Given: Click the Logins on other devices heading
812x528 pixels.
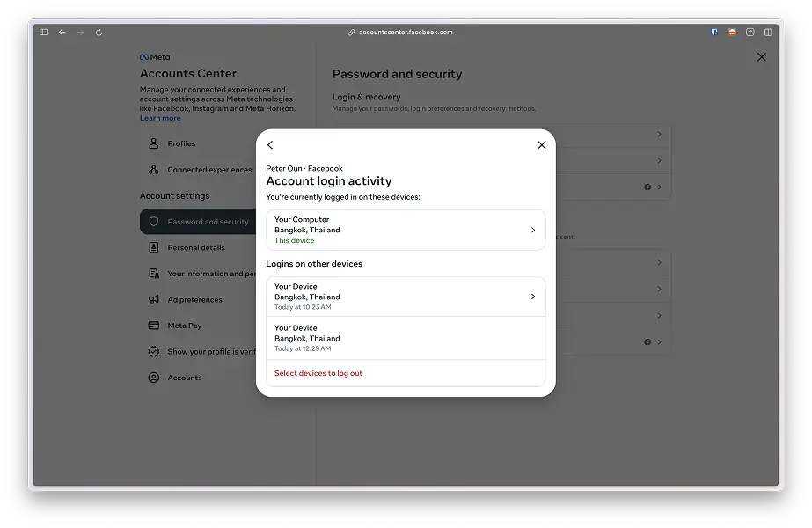Looking at the screenshot, I should coord(314,264).
